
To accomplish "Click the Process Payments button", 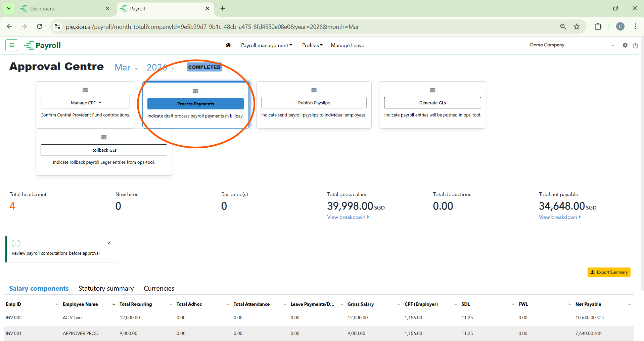I will coord(195,104).
